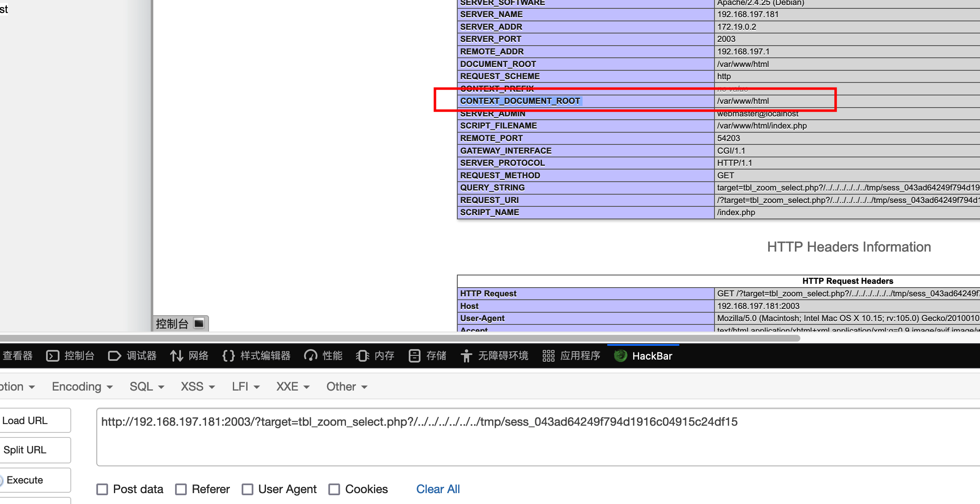Select the REQUEST_SCHEME value http

coord(724,76)
